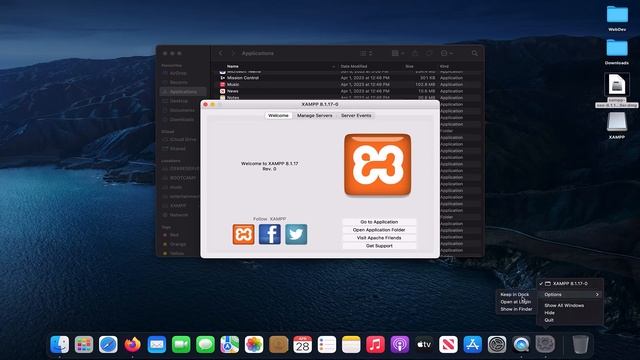Select the Music row in Finder list
This screenshot has height=360, width=640.
[349, 84]
